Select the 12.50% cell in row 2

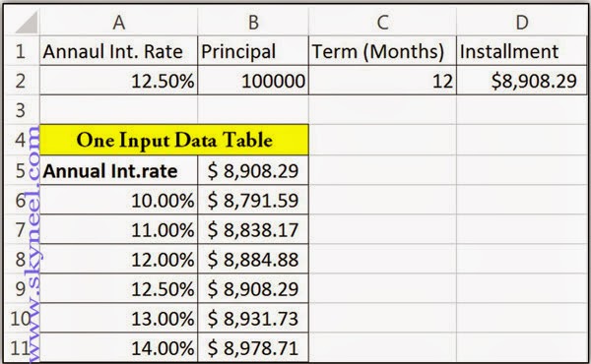118,81
